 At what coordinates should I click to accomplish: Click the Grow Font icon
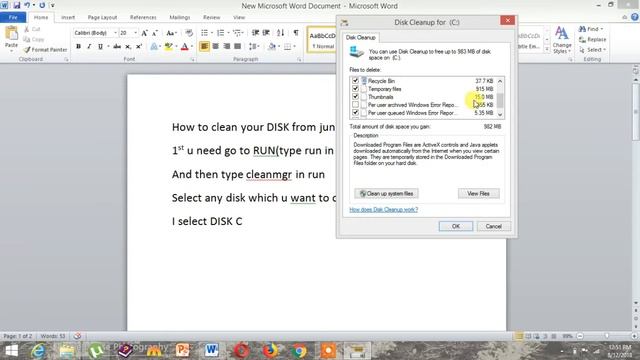[x=144, y=33]
